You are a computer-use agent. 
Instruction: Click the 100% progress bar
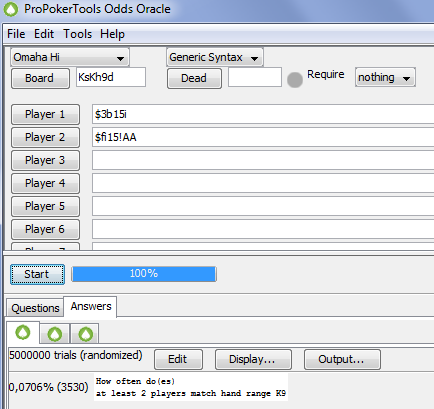coord(144,274)
